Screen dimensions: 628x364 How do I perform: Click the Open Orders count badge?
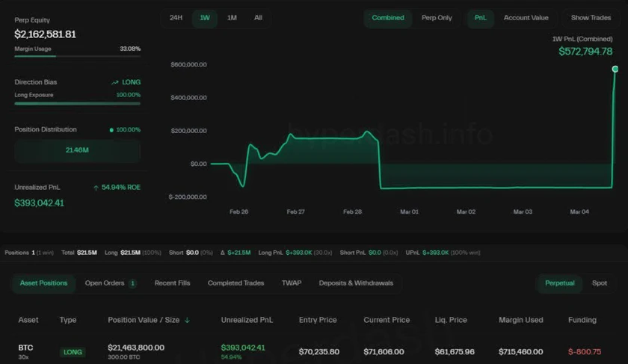click(x=132, y=283)
